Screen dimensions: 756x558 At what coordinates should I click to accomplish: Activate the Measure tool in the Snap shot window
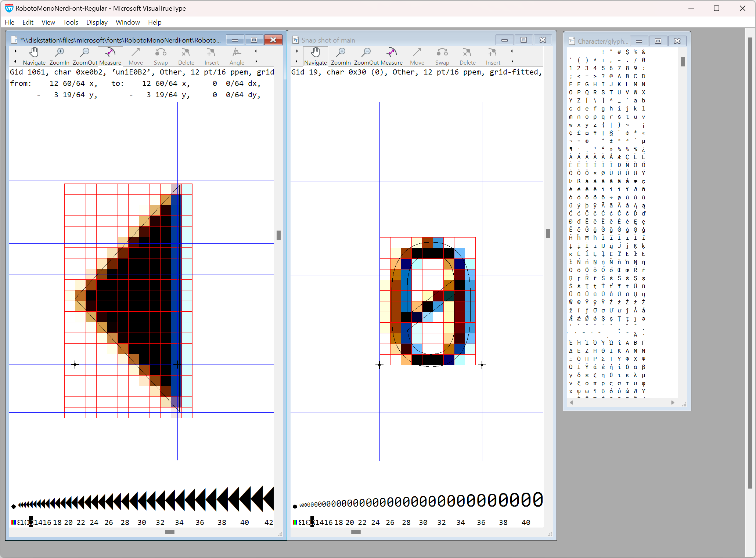click(x=391, y=56)
